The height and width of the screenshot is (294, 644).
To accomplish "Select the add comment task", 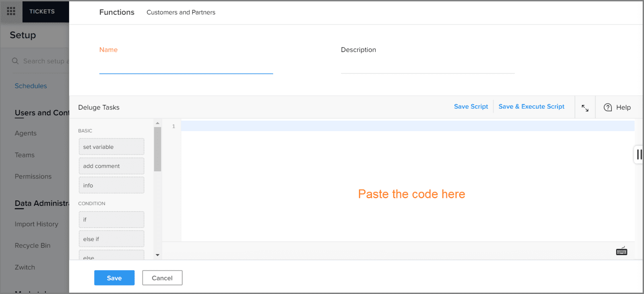I will coord(111,166).
